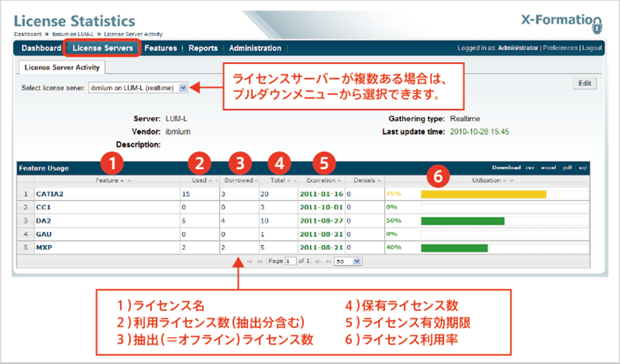Click DA2 total value 10
This screenshot has height=364, width=620.
pos(265,221)
